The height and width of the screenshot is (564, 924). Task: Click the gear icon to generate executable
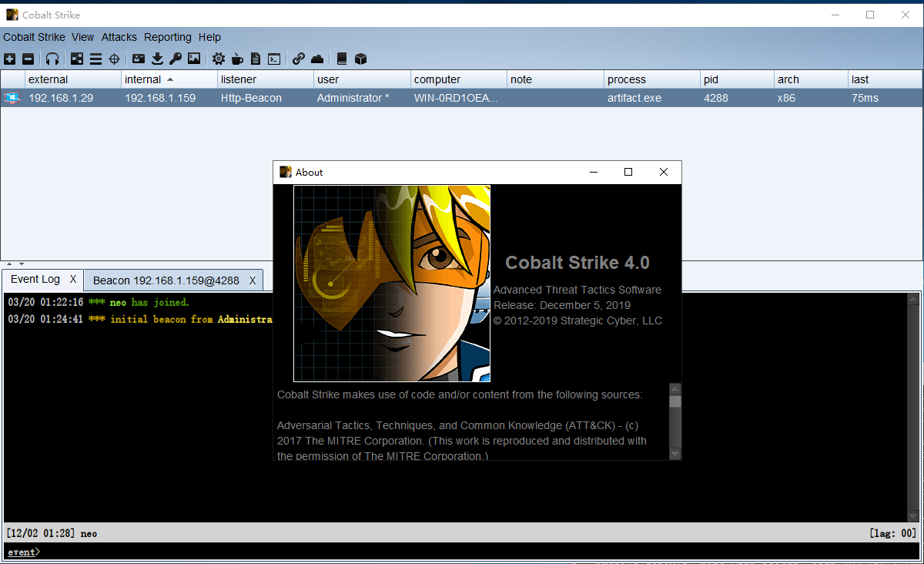[x=219, y=59]
